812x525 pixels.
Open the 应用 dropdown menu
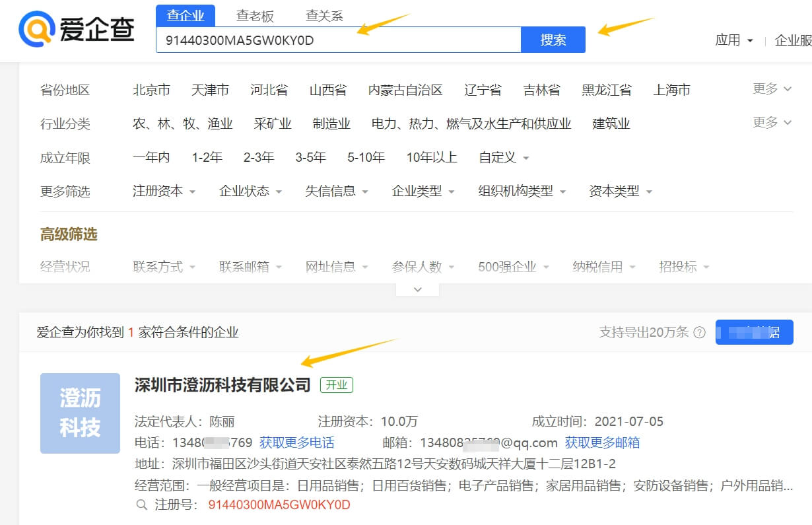pos(734,40)
